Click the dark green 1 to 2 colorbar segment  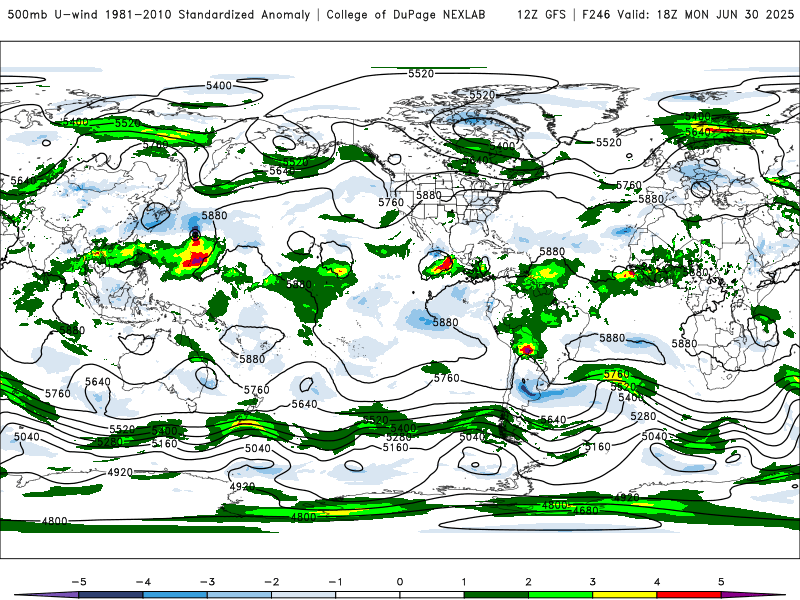(496, 595)
